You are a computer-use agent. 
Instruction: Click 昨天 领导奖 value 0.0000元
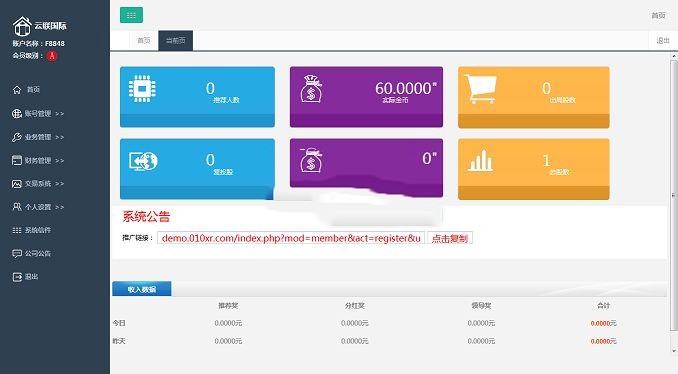click(x=481, y=341)
